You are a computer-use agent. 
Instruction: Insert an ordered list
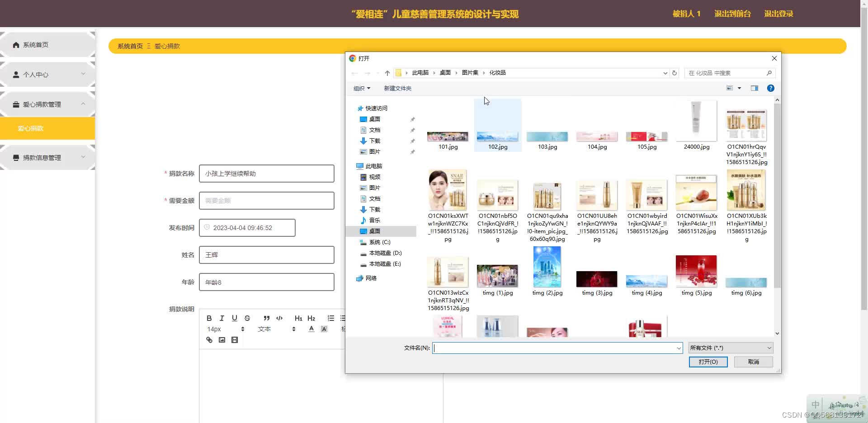point(331,318)
